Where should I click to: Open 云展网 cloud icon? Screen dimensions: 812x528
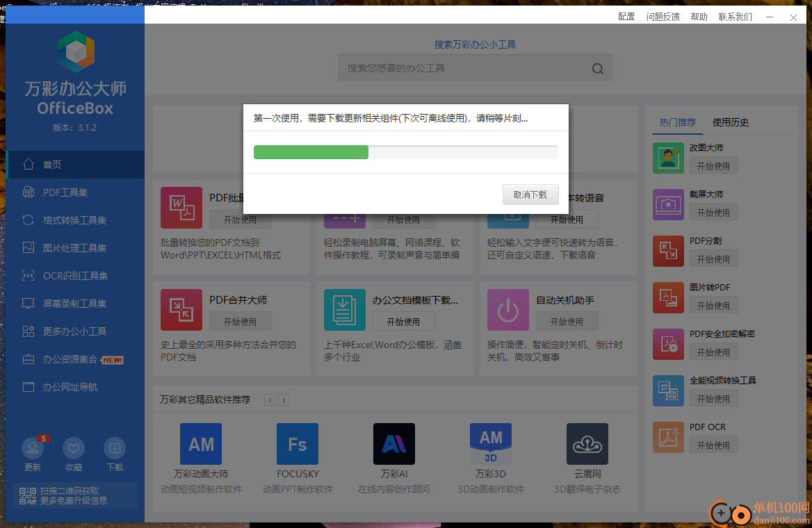click(x=587, y=444)
